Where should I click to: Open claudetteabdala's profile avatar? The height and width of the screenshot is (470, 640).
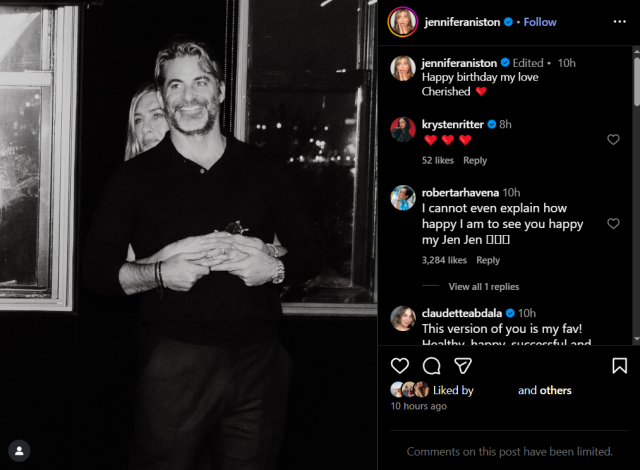(x=403, y=318)
